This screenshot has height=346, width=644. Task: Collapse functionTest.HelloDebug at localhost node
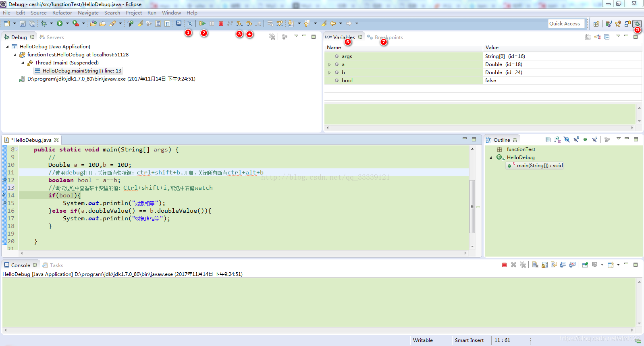(x=15, y=55)
